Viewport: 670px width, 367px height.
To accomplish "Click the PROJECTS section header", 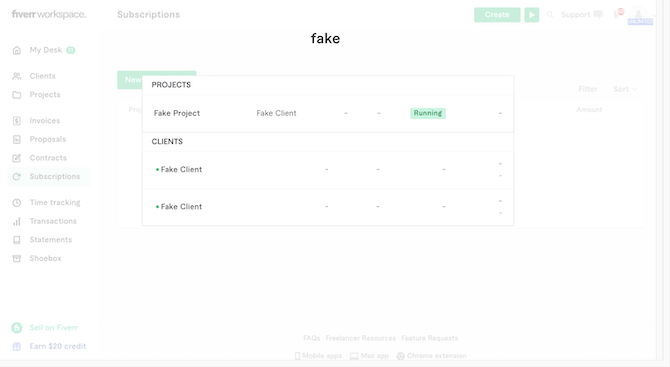I will tap(171, 85).
